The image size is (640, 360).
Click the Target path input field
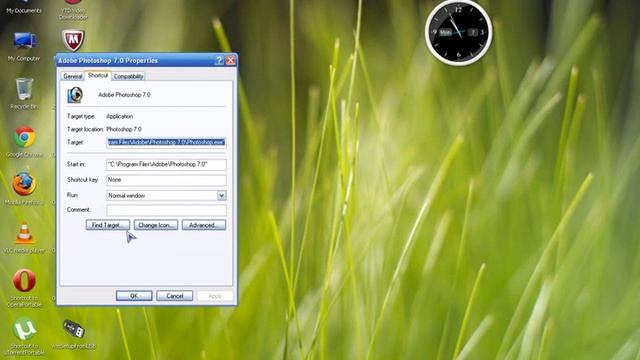coord(166,142)
